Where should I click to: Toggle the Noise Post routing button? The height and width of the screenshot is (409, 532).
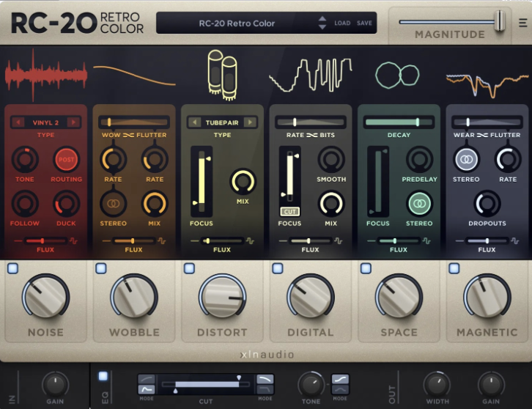coord(67,160)
